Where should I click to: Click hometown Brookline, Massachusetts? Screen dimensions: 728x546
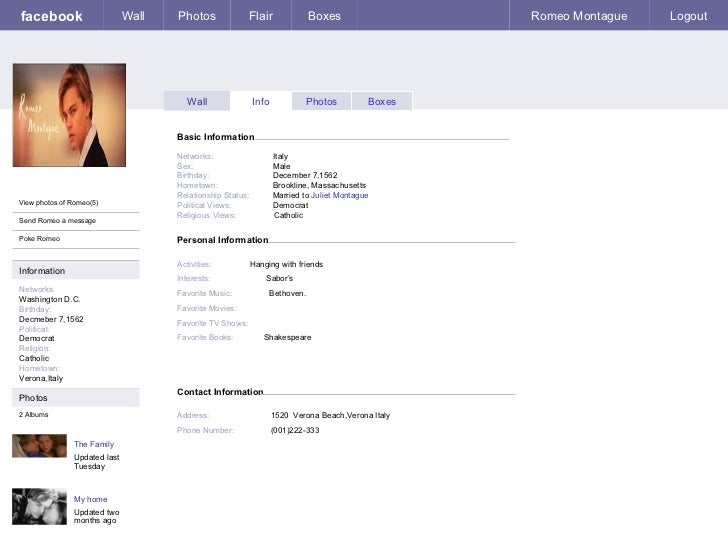click(319, 185)
